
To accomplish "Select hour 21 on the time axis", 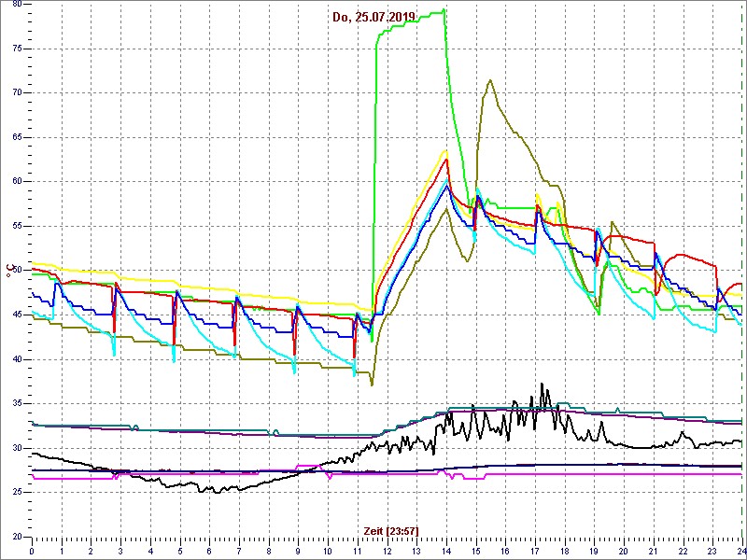I will 653,551.
